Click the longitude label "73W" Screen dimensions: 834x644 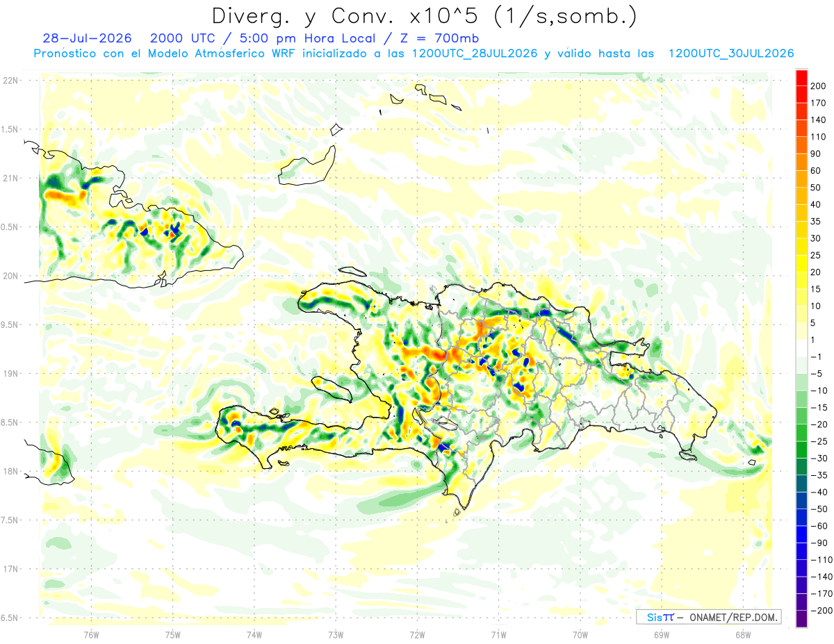click(336, 635)
